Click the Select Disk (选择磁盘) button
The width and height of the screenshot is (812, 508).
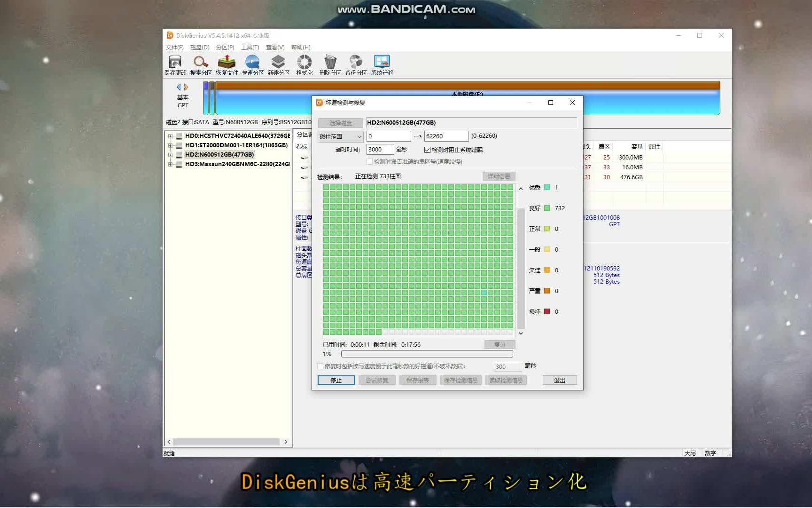click(x=340, y=123)
